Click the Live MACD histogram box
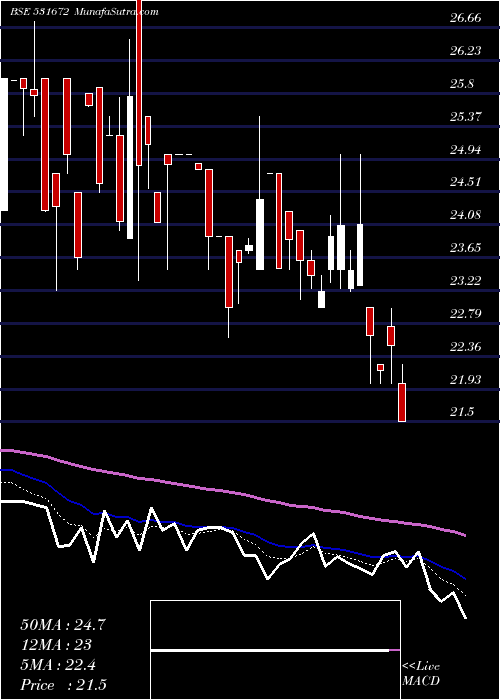 coord(275,650)
